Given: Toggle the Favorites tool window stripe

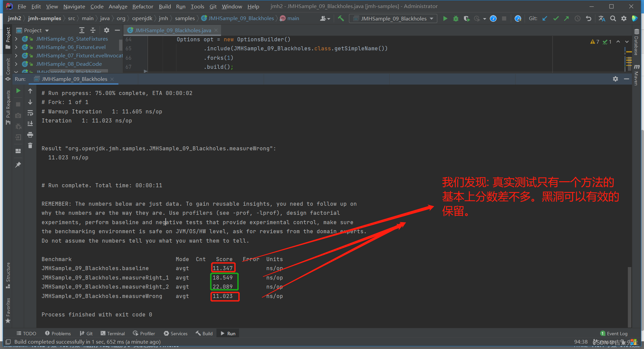Looking at the screenshot, I should (8, 310).
